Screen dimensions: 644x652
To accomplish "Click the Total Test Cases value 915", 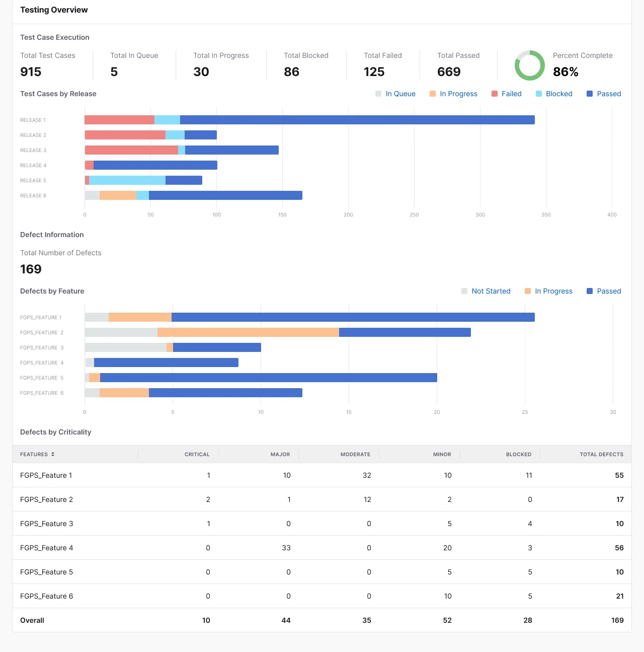I will (x=31, y=71).
